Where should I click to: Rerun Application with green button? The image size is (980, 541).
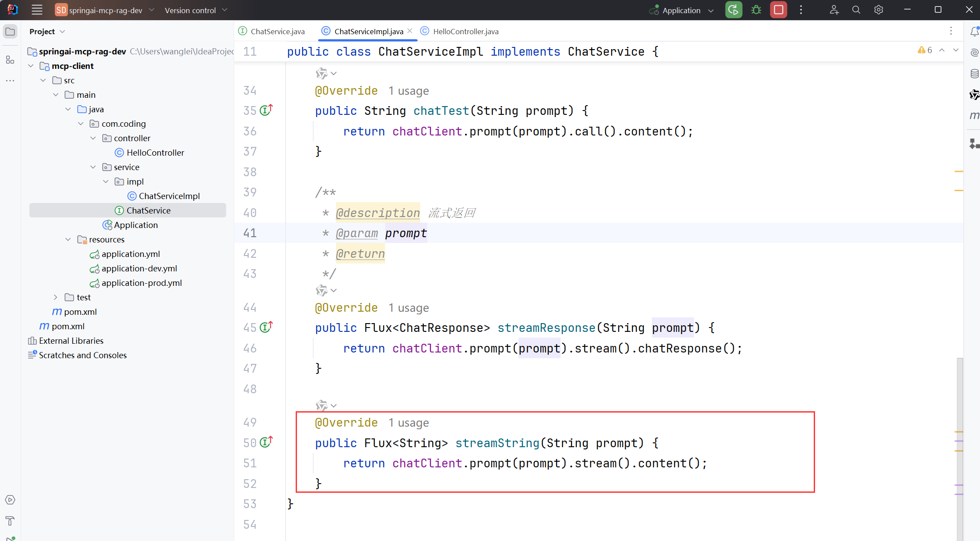tap(733, 10)
